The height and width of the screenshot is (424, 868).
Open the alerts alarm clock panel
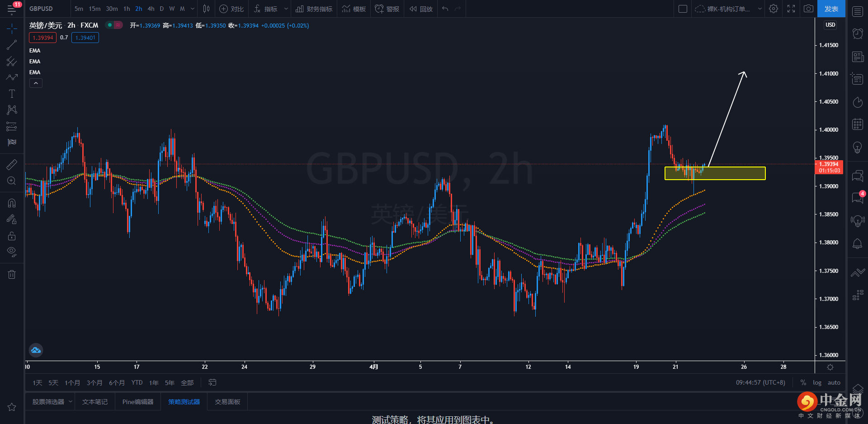click(x=858, y=33)
